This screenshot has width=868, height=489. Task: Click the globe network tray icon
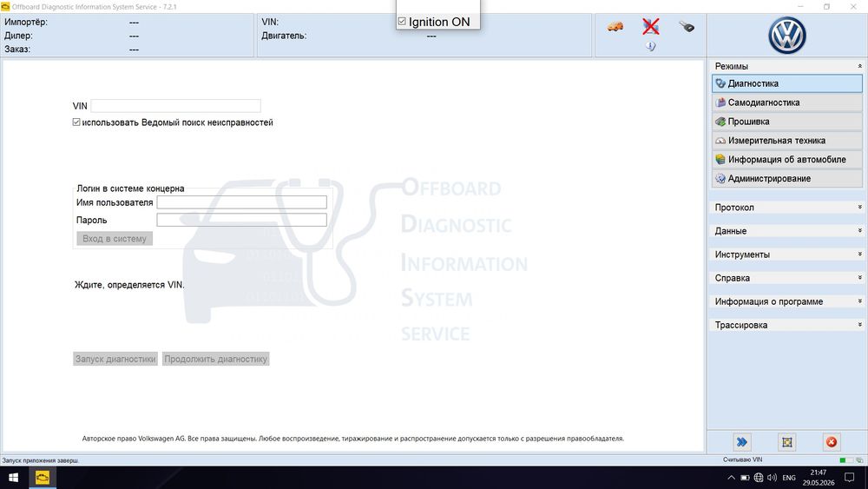point(759,478)
